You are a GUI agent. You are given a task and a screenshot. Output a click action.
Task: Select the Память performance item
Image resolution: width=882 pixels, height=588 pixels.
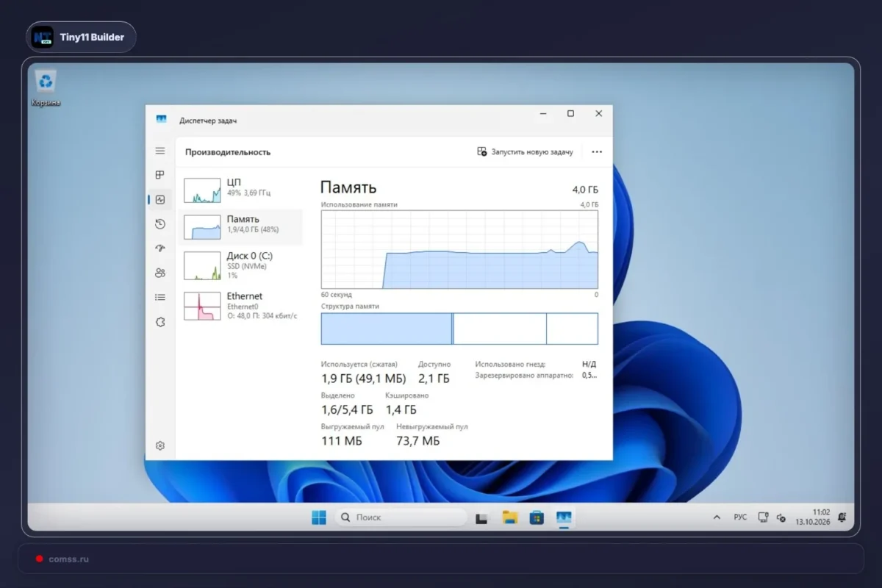pyautogui.click(x=240, y=226)
